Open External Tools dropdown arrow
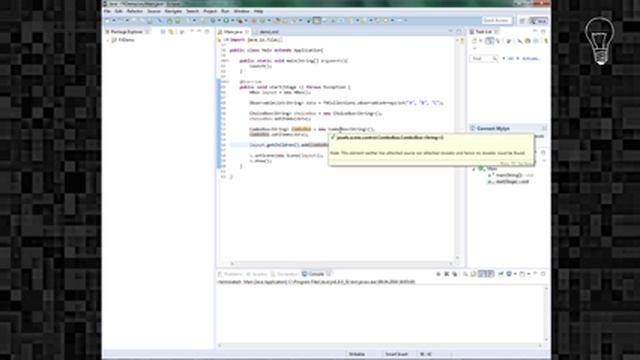Image resolution: width=640 pixels, height=360 pixels. [x=246, y=20]
